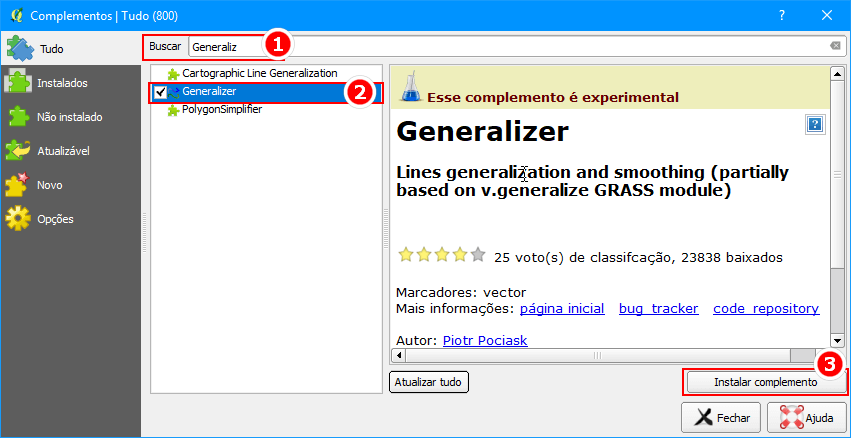Click the fifth grey rating star
851x438 pixels.
pos(478,255)
